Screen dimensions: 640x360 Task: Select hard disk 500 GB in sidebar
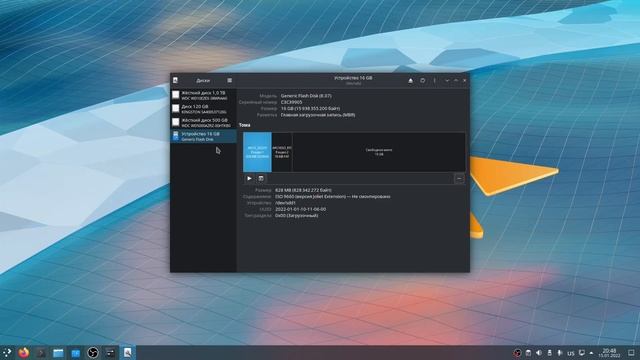point(203,122)
